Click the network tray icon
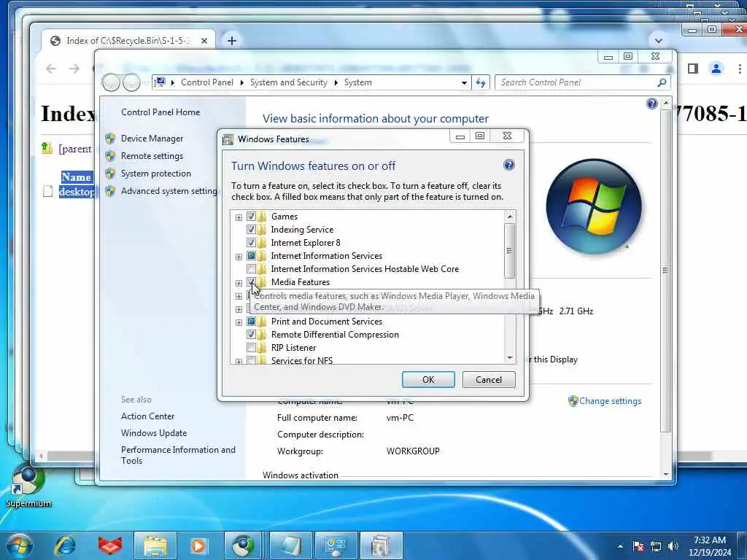Screen dimensions: 747x560 point(656,546)
